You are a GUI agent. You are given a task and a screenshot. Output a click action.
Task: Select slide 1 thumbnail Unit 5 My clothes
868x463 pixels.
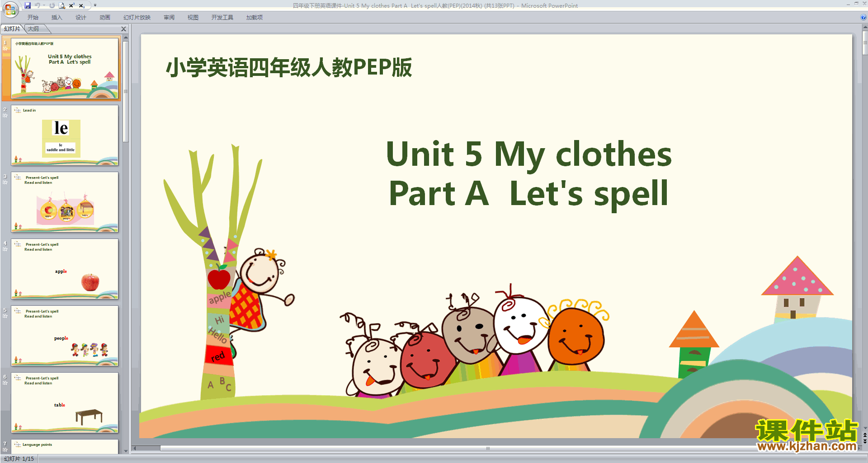(x=65, y=68)
